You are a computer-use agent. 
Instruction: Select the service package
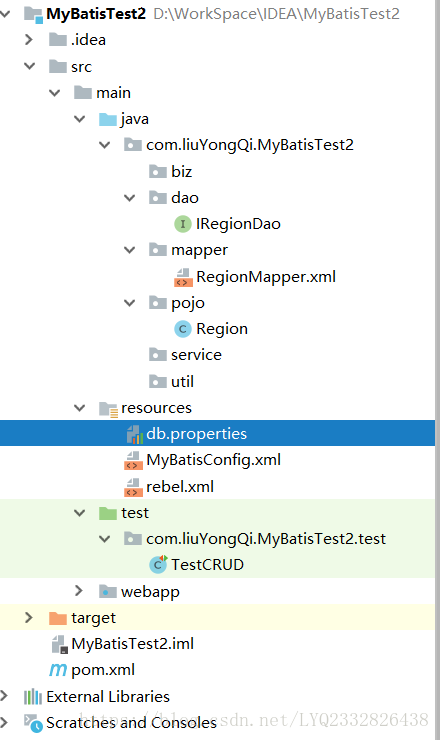(x=196, y=355)
